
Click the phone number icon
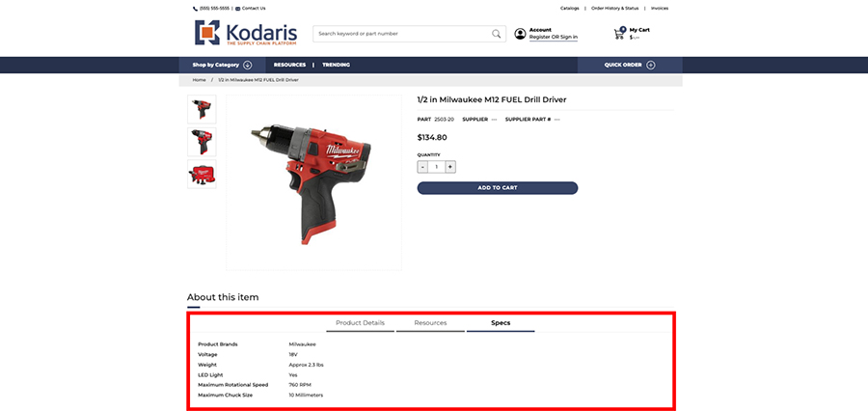[195, 9]
